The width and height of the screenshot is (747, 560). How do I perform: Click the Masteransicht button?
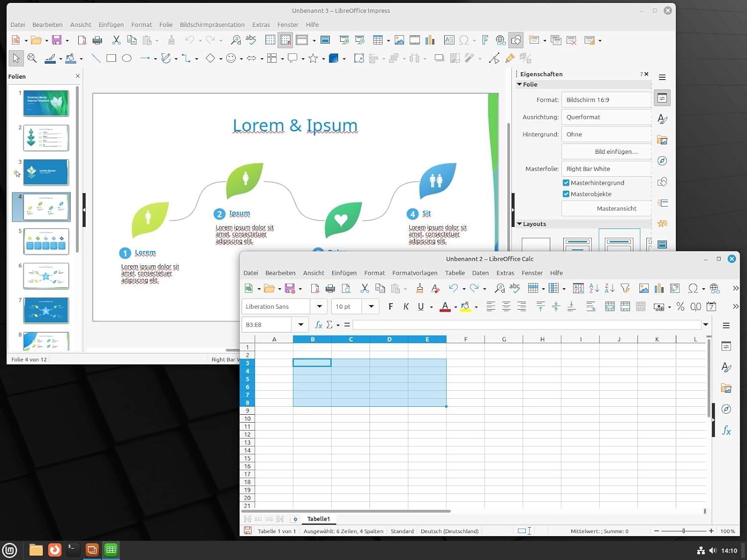click(616, 209)
